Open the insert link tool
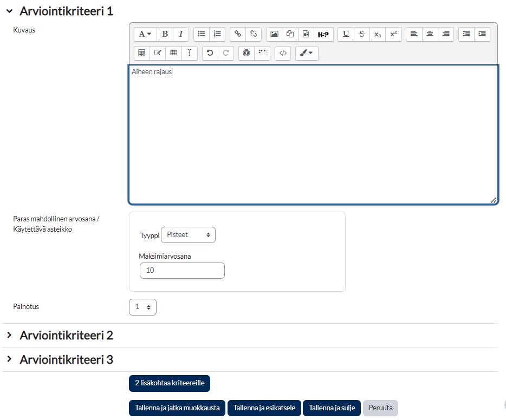Screen dimensions: 506x420 pyautogui.click(x=238, y=34)
